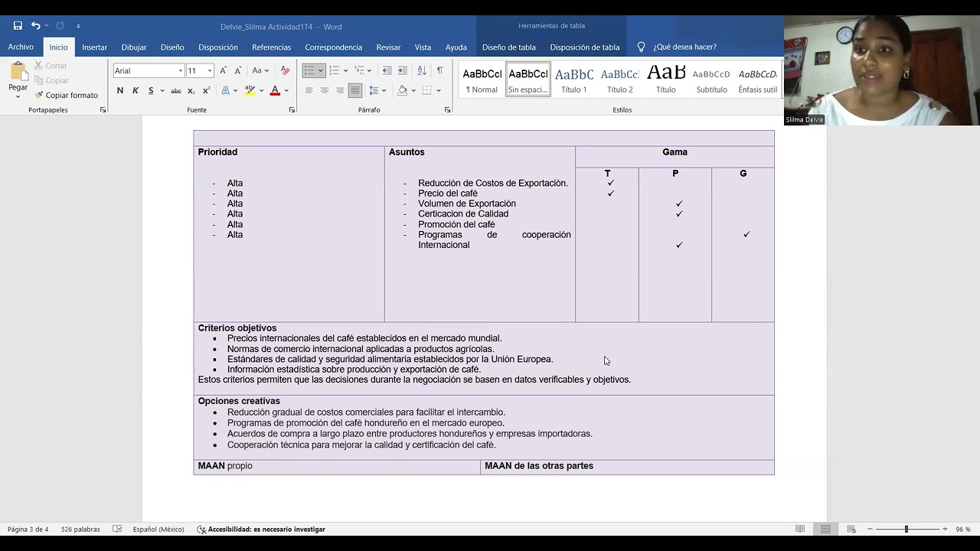Save the document with the floppy disk icon
980x551 pixels.
point(18,26)
